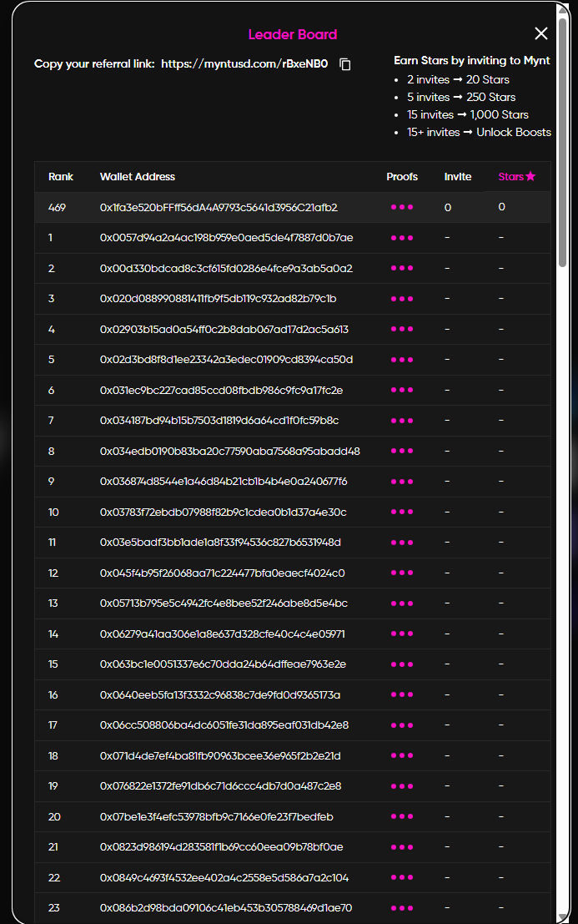Open Proofs dots for rank 20 row
This screenshot has height=924, width=578.
click(402, 816)
